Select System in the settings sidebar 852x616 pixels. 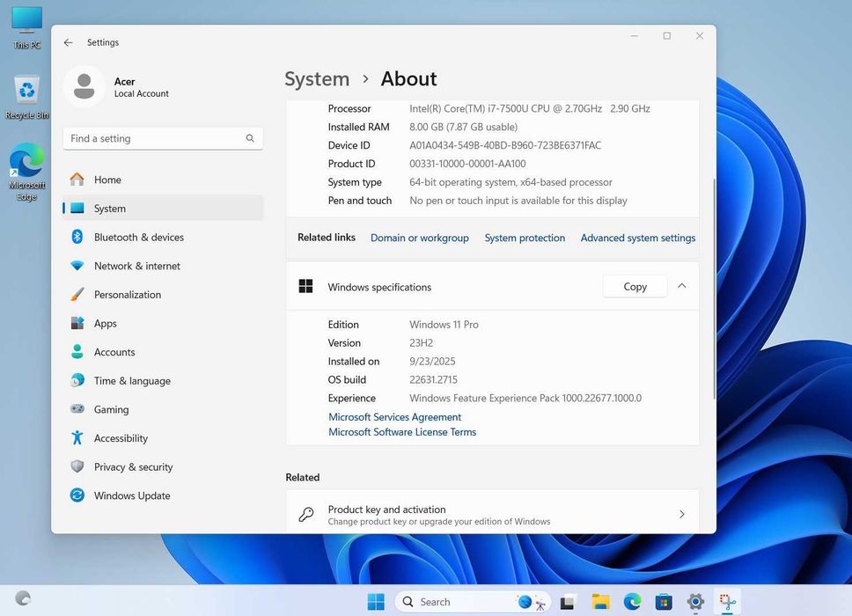click(163, 208)
